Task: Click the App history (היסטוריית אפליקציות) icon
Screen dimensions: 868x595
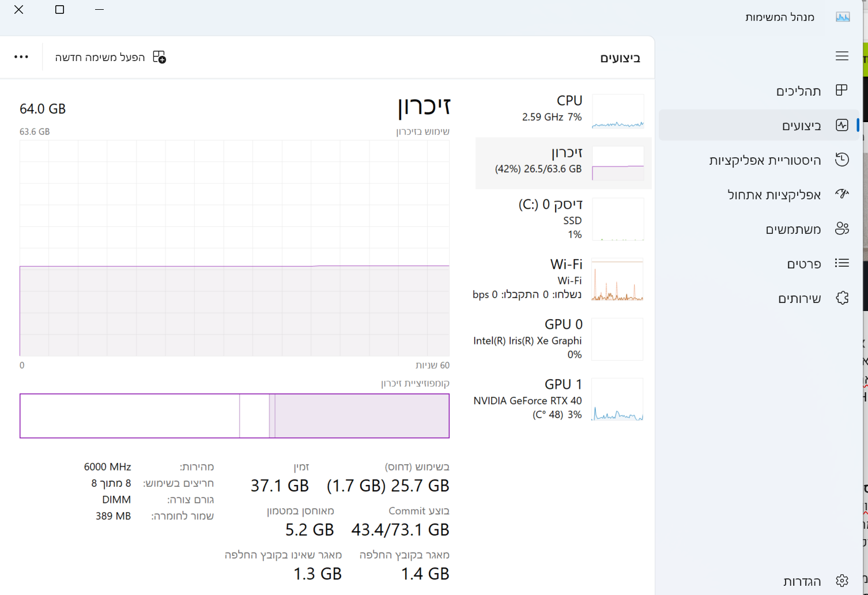Action: tap(842, 160)
